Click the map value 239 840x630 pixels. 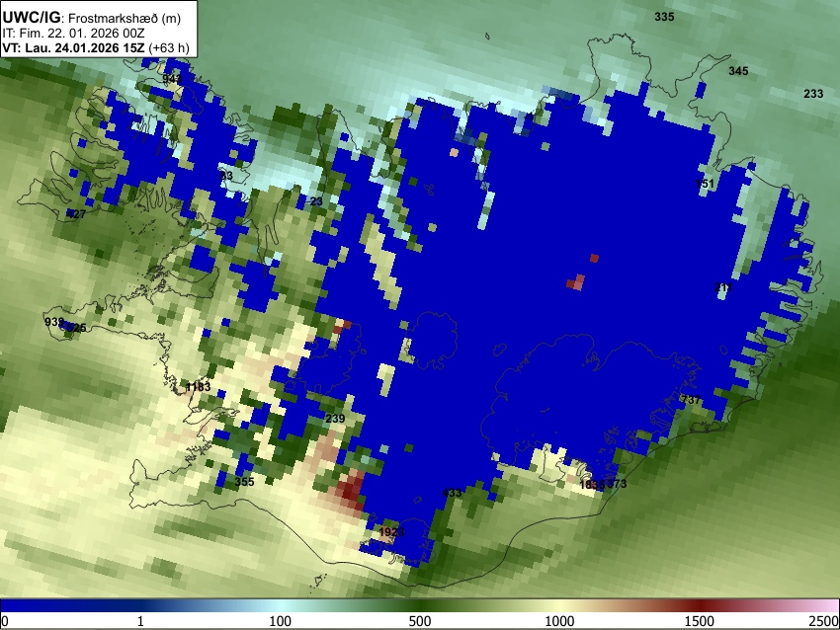tap(335, 419)
